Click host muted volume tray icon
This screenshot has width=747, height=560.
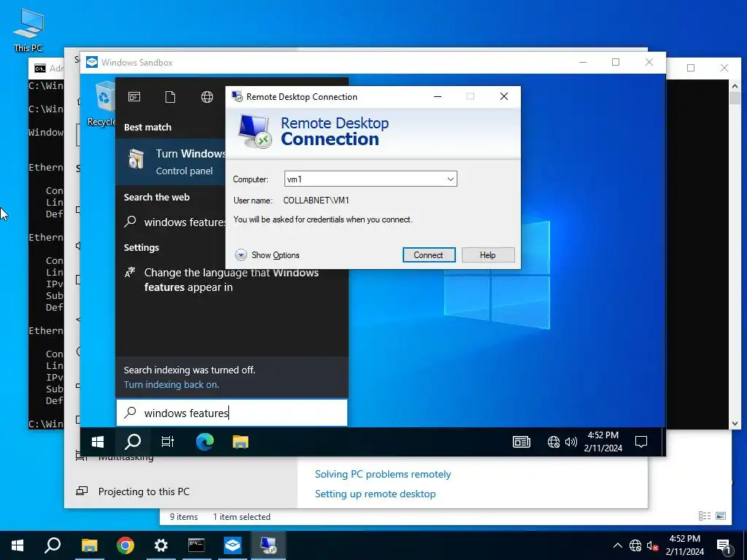(x=653, y=545)
